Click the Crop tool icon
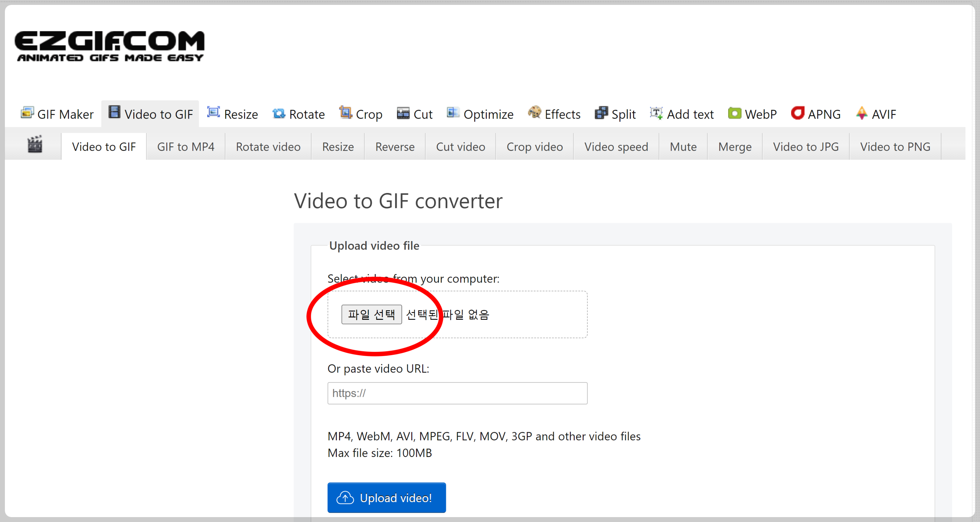980x522 pixels. pyautogui.click(x=345, y=113)
